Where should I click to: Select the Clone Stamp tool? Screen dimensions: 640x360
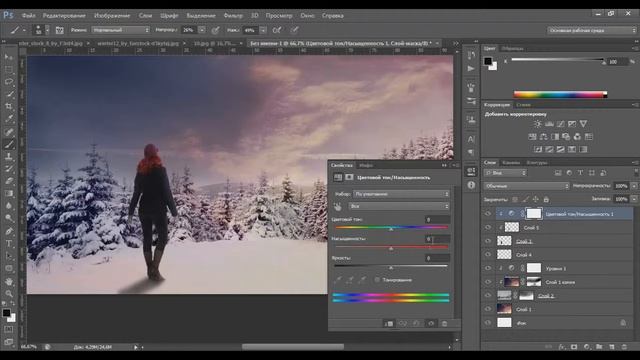(x=9, y=156)
